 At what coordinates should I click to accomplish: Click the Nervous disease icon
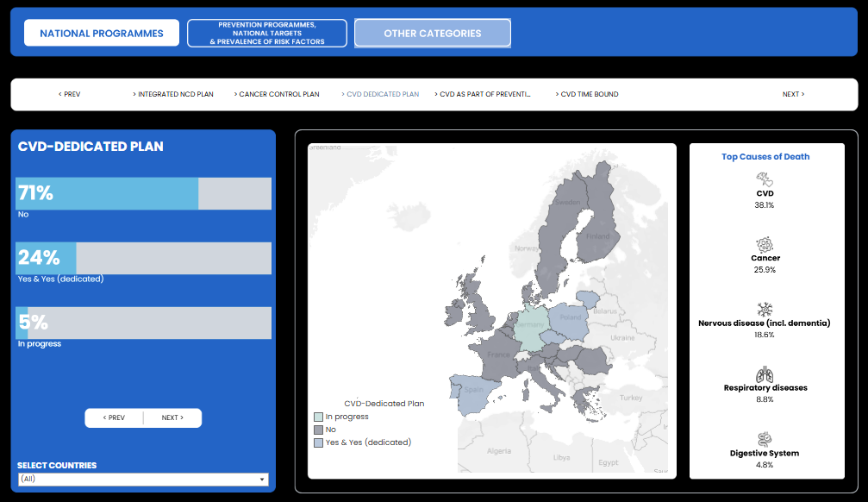[765, 310]
